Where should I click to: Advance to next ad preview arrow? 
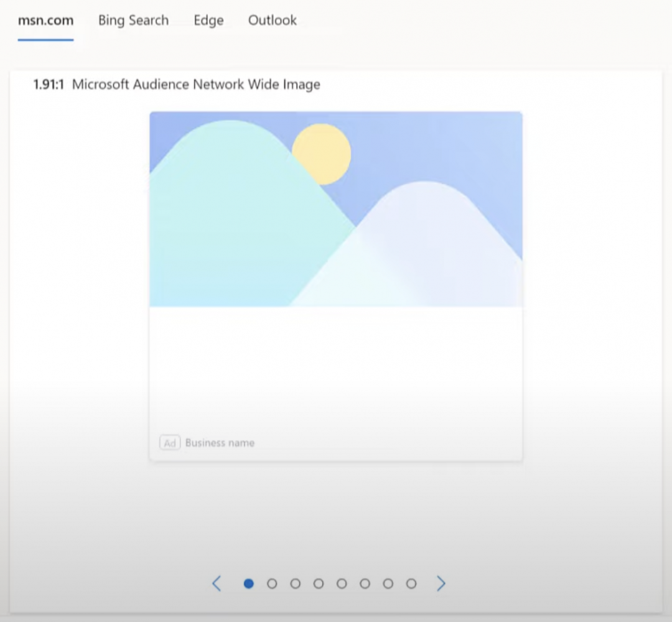pyautogui.click(x=441, y=583)
